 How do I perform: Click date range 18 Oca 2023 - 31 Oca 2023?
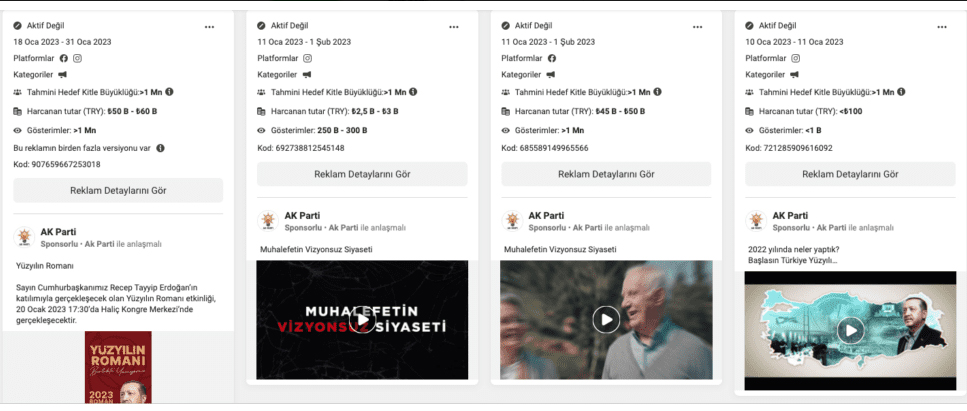point(62,42)
